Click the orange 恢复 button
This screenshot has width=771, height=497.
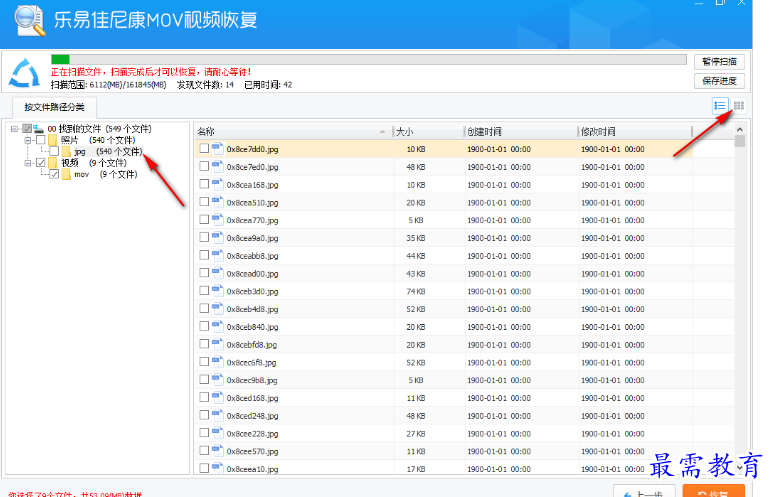click(x=713, y=492)
